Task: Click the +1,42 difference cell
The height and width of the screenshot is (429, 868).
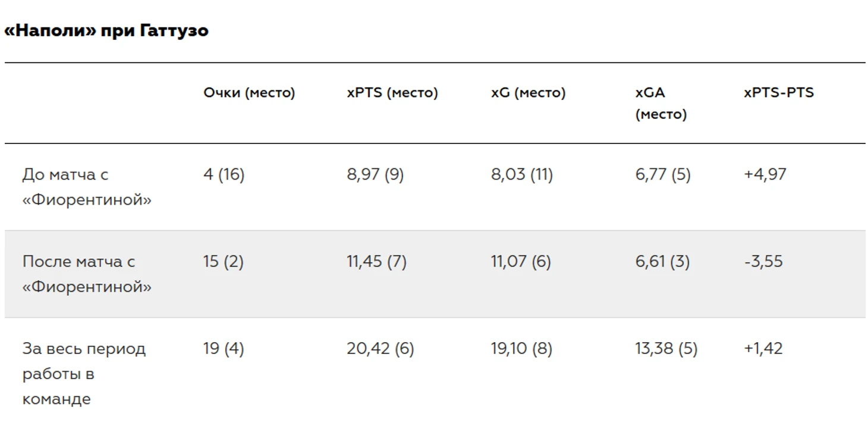Action: [x=763, y=348]
